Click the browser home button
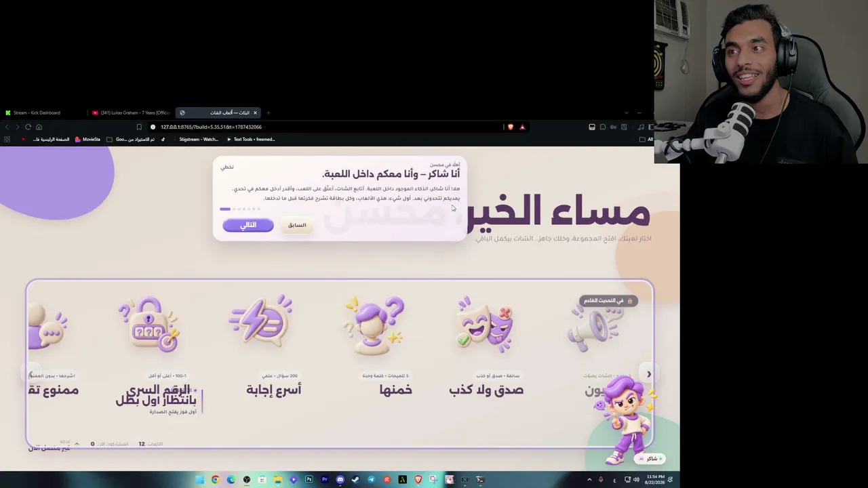 pos(39,127)
